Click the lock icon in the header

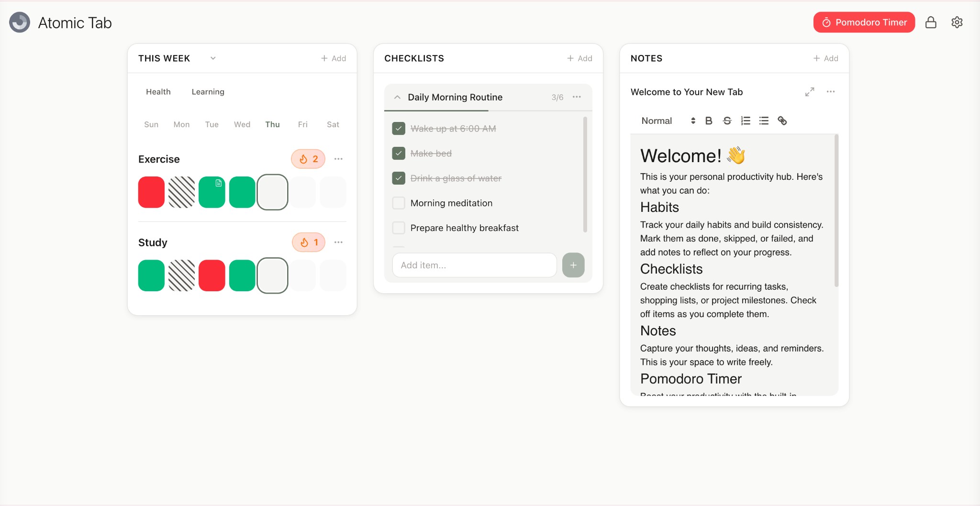point(931,22)
